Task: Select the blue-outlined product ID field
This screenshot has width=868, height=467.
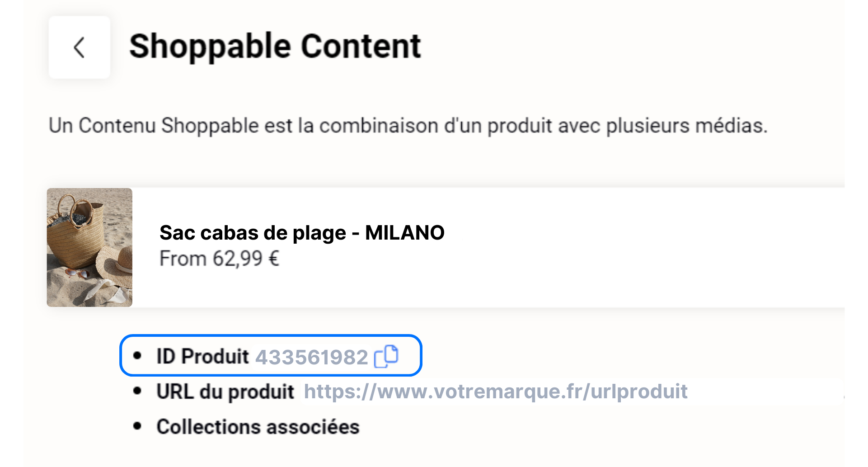Action: point(270,357)
